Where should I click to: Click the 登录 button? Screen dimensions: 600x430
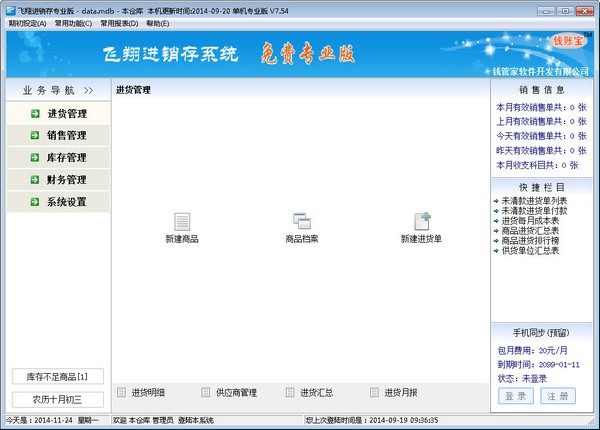click(x=516, y=396)
